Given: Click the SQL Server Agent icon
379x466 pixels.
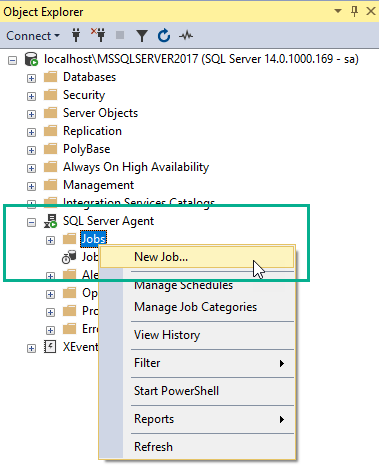Looking at the screenshot, I should point(51,221).
